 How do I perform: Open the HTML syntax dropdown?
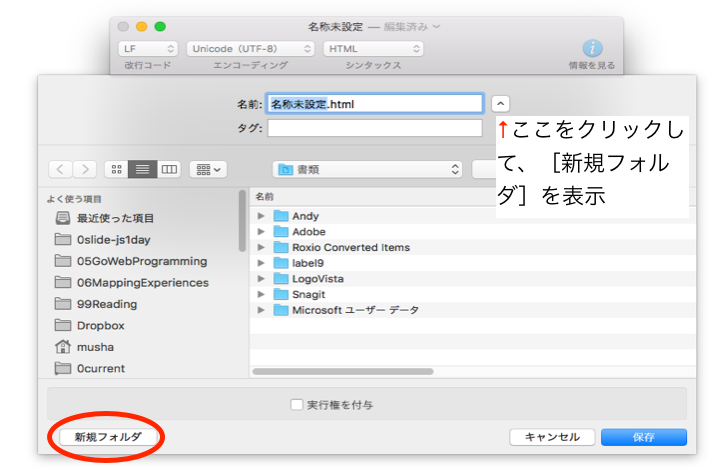(372, 48)
